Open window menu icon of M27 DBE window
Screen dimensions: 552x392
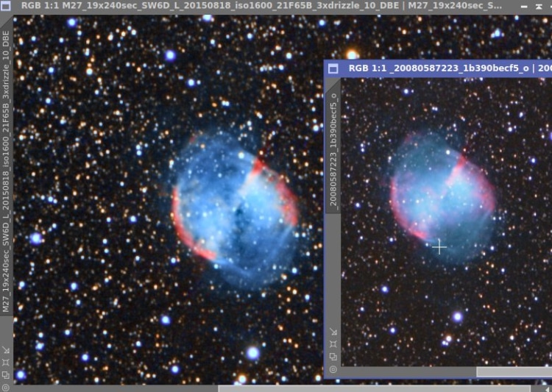coord(6,6)
